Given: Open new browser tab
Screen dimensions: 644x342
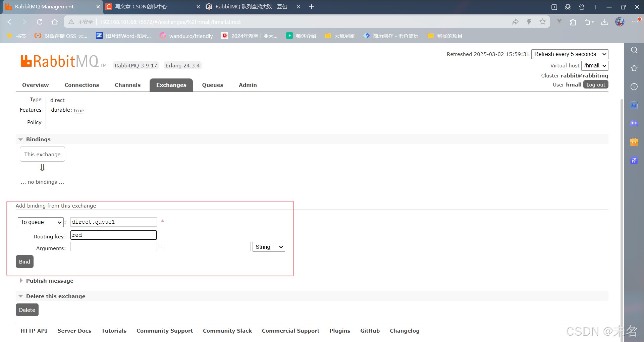Looking at the screenshot, I should [312, 7].
